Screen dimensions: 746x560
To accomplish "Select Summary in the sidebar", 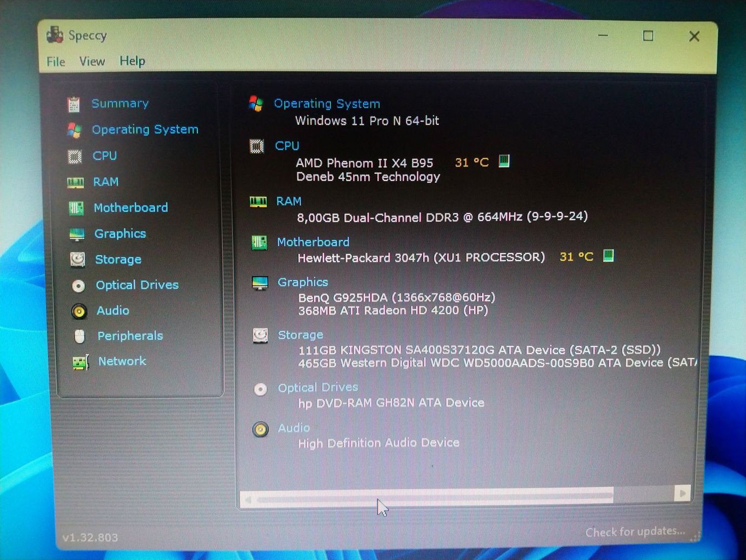I will tap(120, 103).
